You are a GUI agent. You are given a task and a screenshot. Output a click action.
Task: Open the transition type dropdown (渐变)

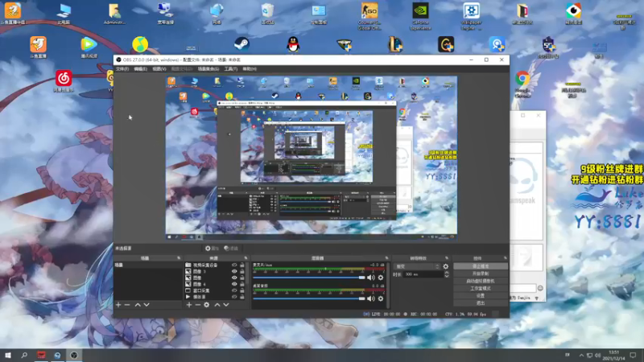point(417,266)
